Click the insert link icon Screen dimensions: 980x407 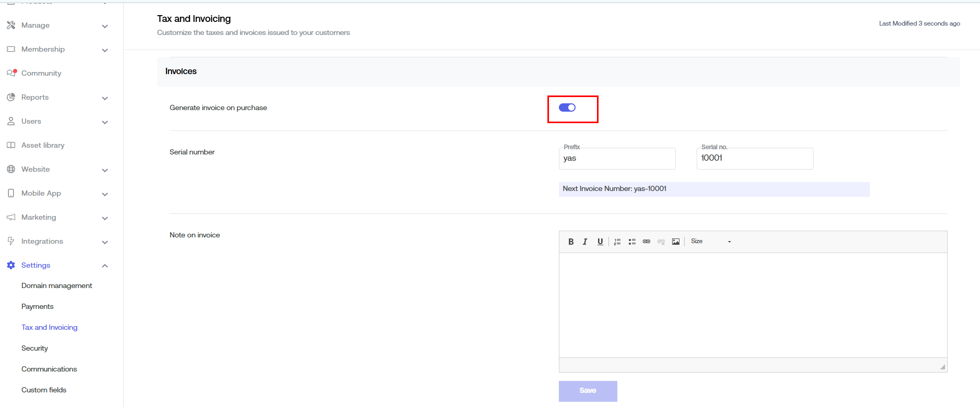coord(647,242)
